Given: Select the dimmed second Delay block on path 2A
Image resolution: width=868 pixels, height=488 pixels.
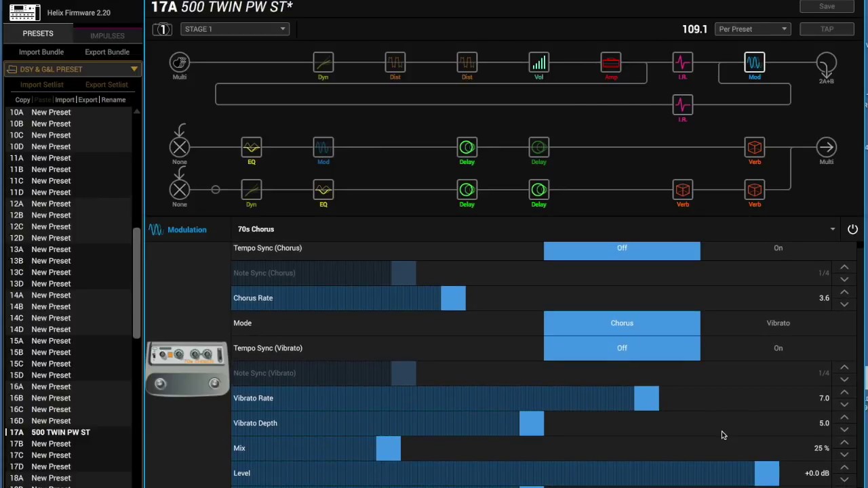Looking at the screenshot, I should pos(539,148).
